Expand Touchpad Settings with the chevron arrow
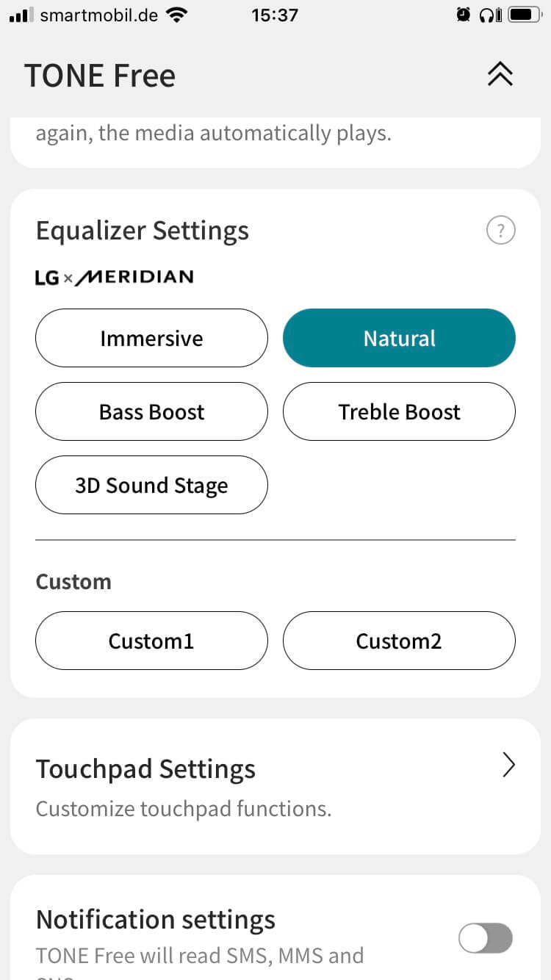The width and height of the screenshot is (551, 980). tap(508, 765)
